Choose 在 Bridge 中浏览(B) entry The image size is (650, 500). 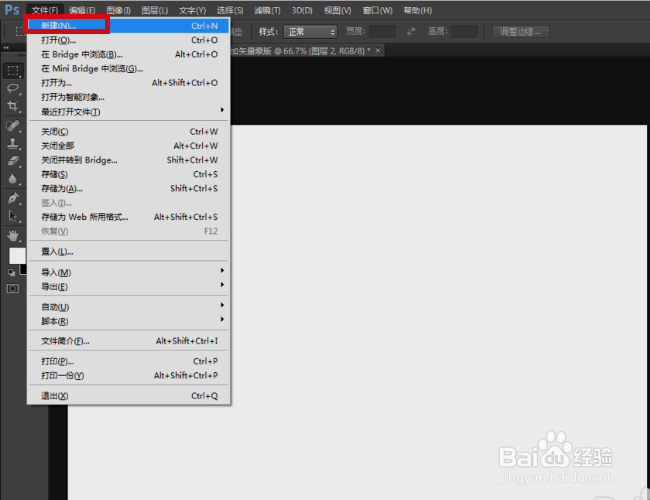[x=129, y=54]
